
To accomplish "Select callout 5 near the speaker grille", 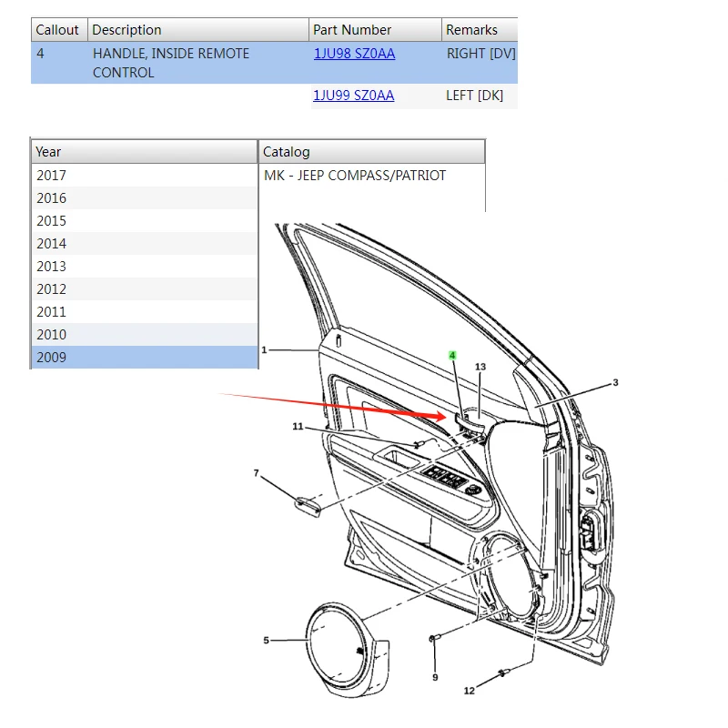I will point(267,640).
